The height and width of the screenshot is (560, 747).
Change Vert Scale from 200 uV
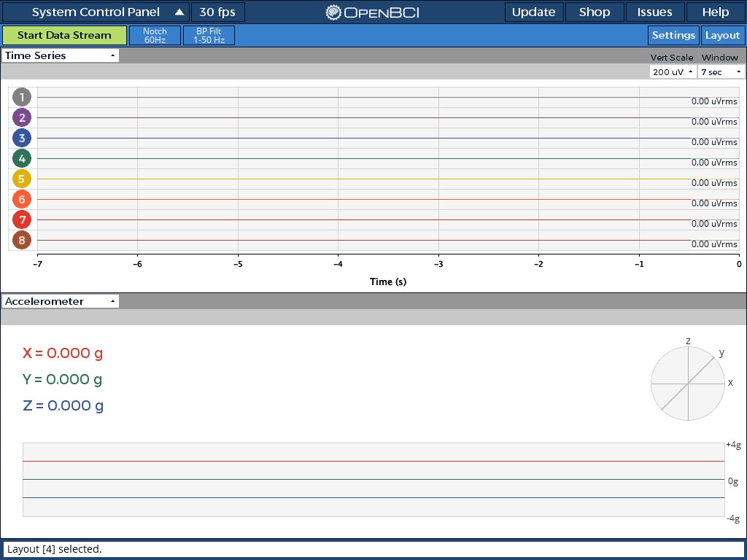coord(672,71)
